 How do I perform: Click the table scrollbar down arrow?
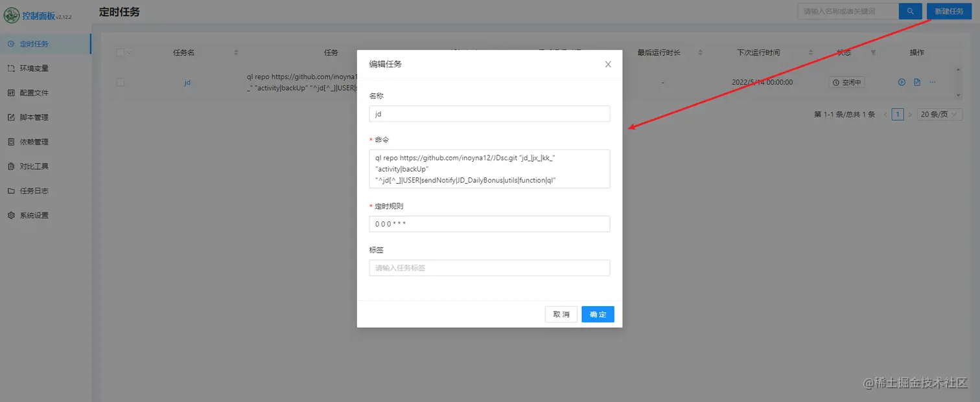pyautogui.click(x=959, y=96)
